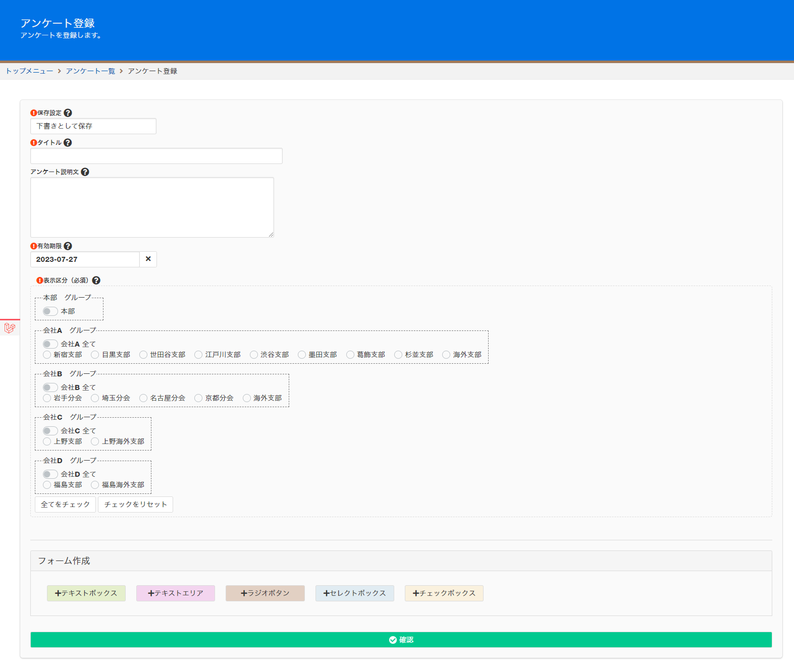Add a テキストエリア field

tap(176, 593)
